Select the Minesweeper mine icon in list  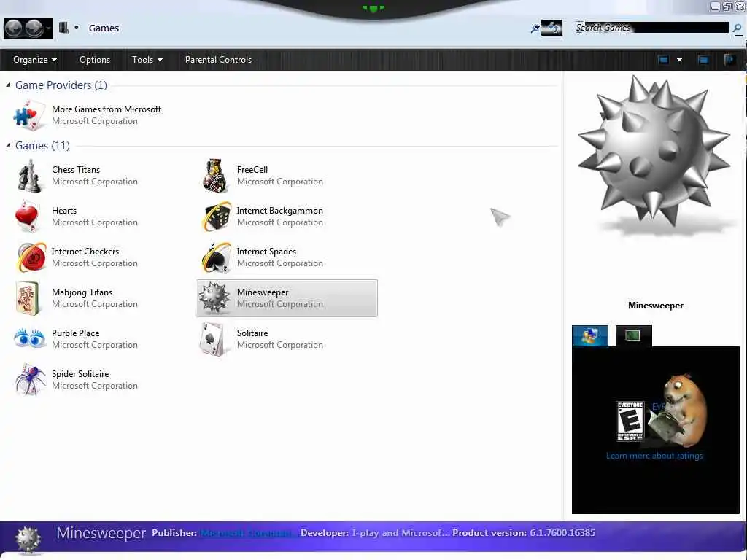click(214, 297)
